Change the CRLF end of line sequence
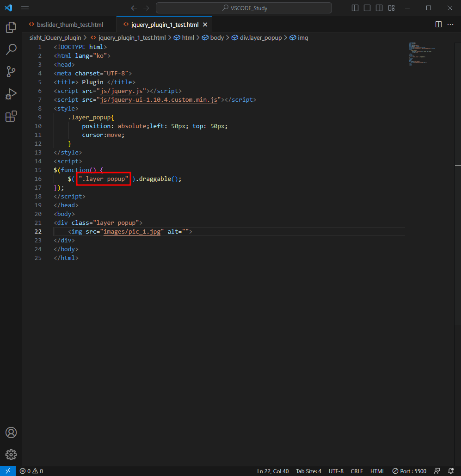Viewport: 461px width, 476px height. tap(357, 471)
